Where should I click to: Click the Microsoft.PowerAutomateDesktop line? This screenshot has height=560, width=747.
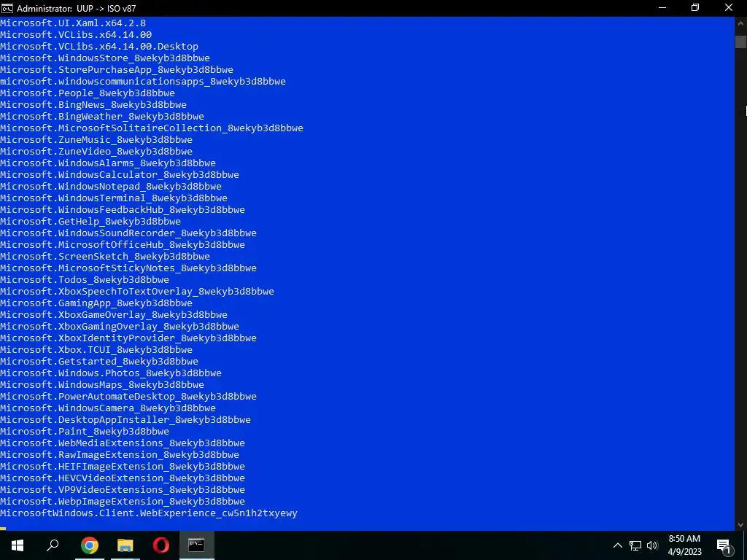point(128,396)
